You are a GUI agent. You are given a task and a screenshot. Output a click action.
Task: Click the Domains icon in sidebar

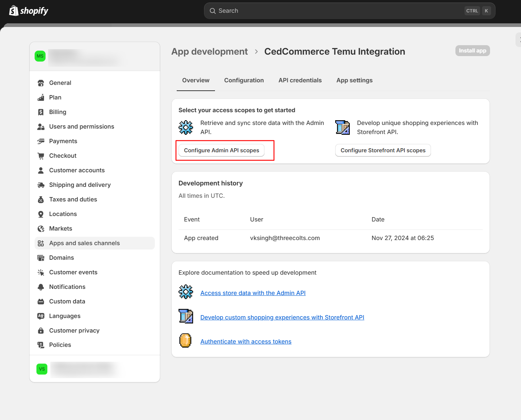[41, 258]
